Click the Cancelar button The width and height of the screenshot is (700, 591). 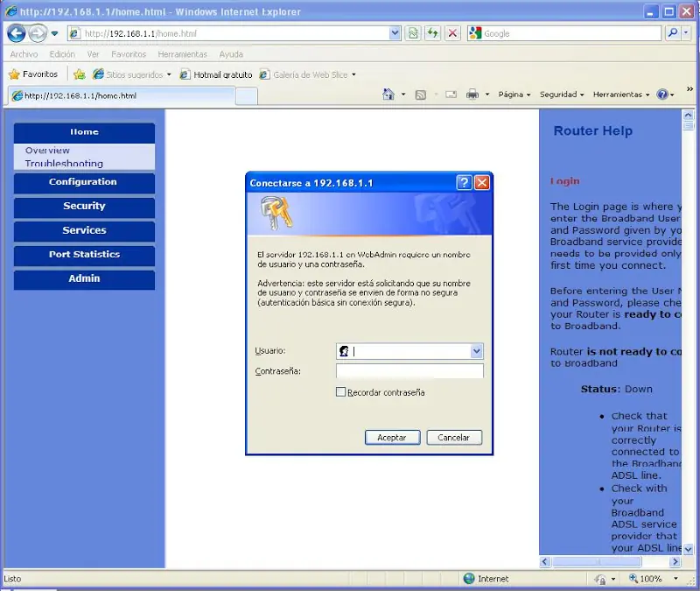[454, 437]
